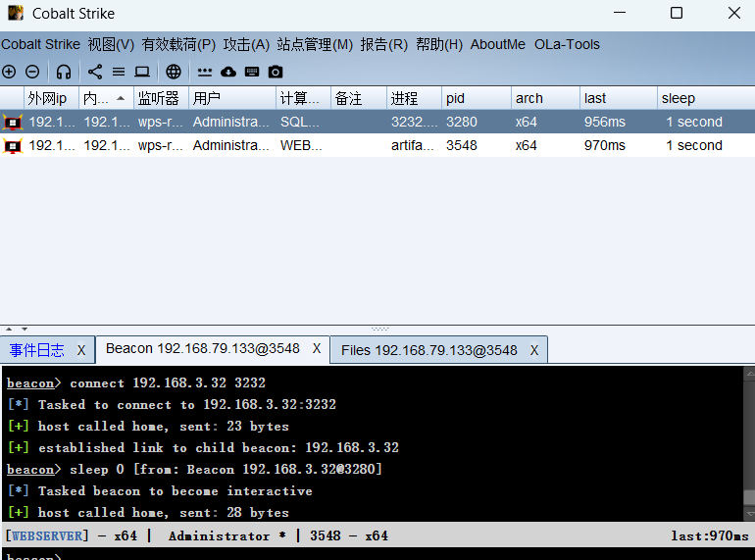Sort by sleep column header

(x=706, y=98)
